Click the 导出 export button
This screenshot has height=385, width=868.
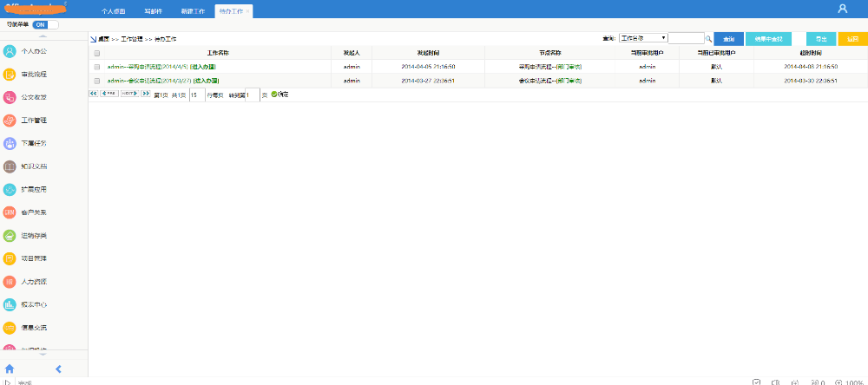(x=821, y=39)
